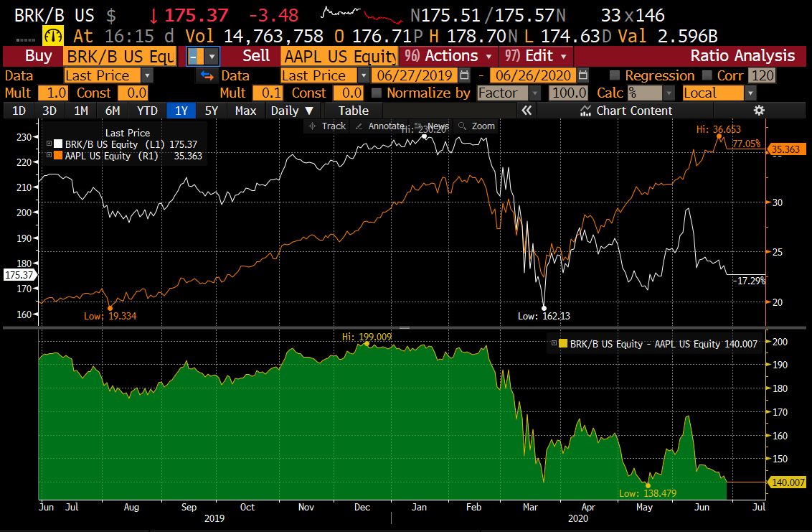Select the horizontal divider handle between charts
This screenshot has height=532, width=812.
(x=405, y=327)
